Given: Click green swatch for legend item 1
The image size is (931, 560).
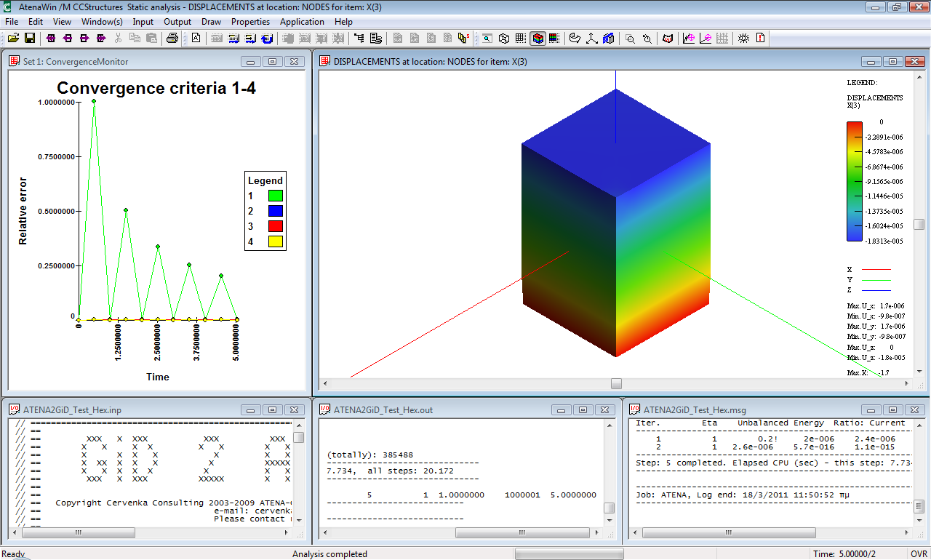Looking at the screenshot, I should point(275,196).
